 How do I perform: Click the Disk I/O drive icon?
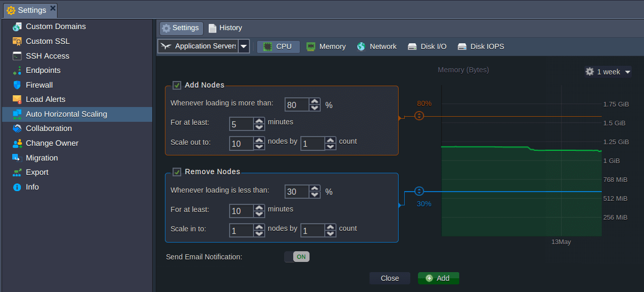coord(412,46)
